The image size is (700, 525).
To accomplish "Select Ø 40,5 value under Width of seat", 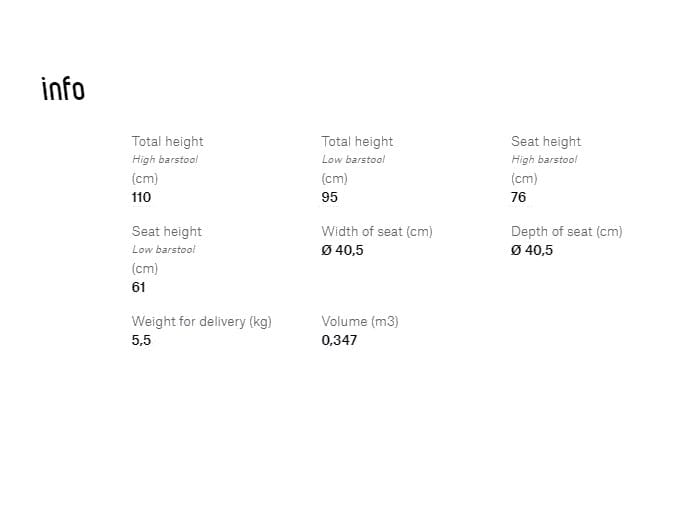I will pos(342,250).
